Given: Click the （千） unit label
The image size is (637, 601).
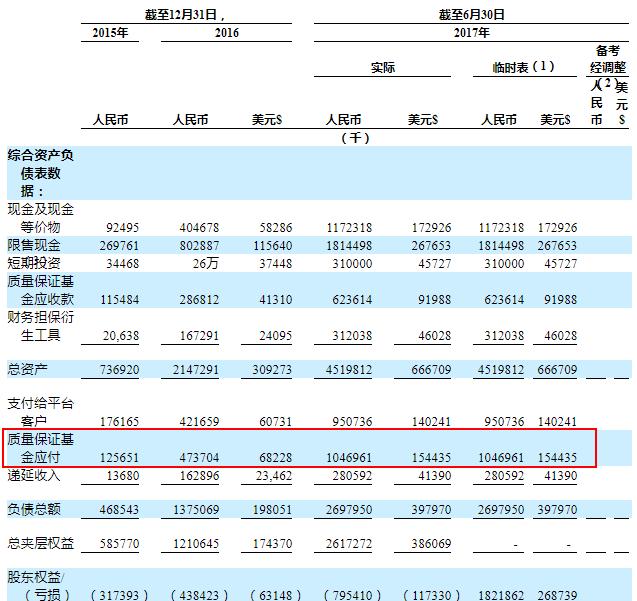Looking at the screenshot, I should 355,138.
